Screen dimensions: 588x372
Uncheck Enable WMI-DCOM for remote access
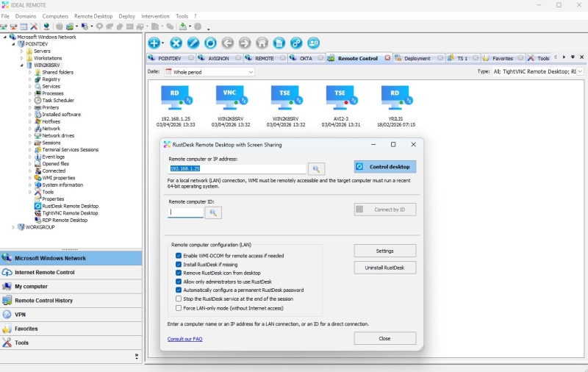point(179,256)
